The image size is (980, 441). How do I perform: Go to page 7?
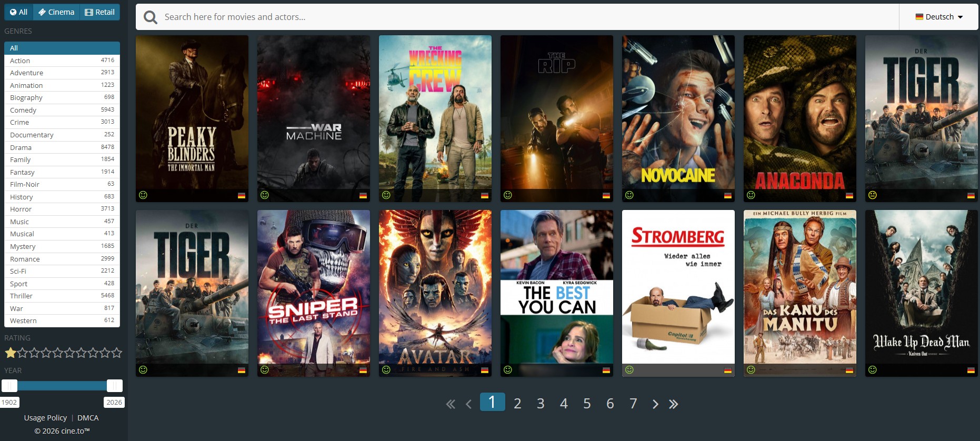(633, 404)
